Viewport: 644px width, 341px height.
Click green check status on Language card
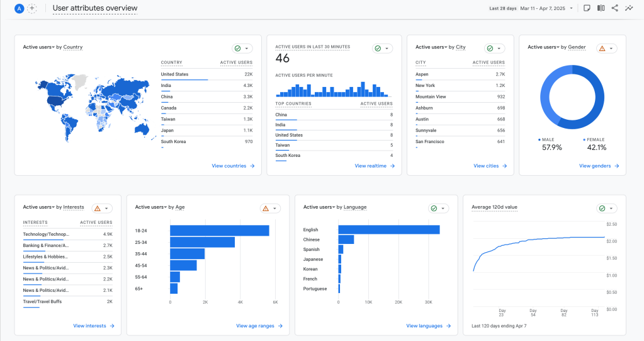pyautogui.click(x=433, y=209)
